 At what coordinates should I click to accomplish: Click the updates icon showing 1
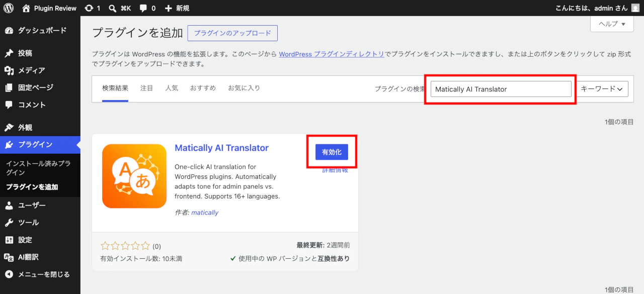(89, 8)
